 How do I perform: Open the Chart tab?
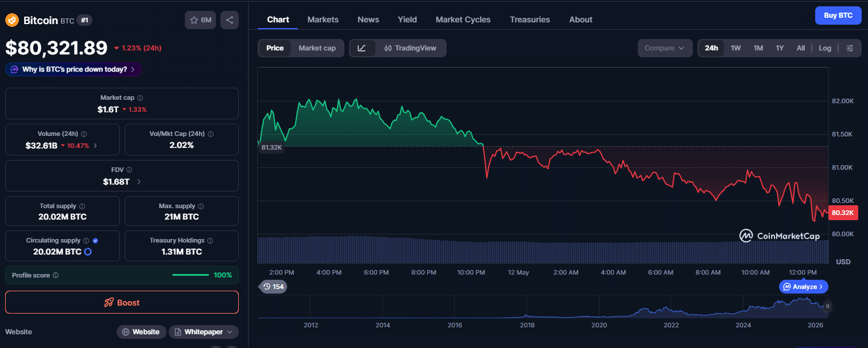tap(278, 19)
